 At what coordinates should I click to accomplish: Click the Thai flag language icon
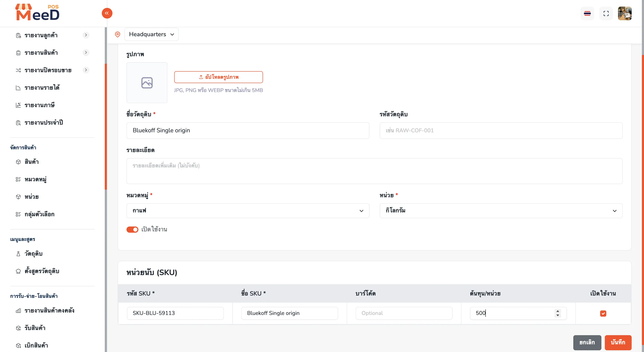pos(587,13)
